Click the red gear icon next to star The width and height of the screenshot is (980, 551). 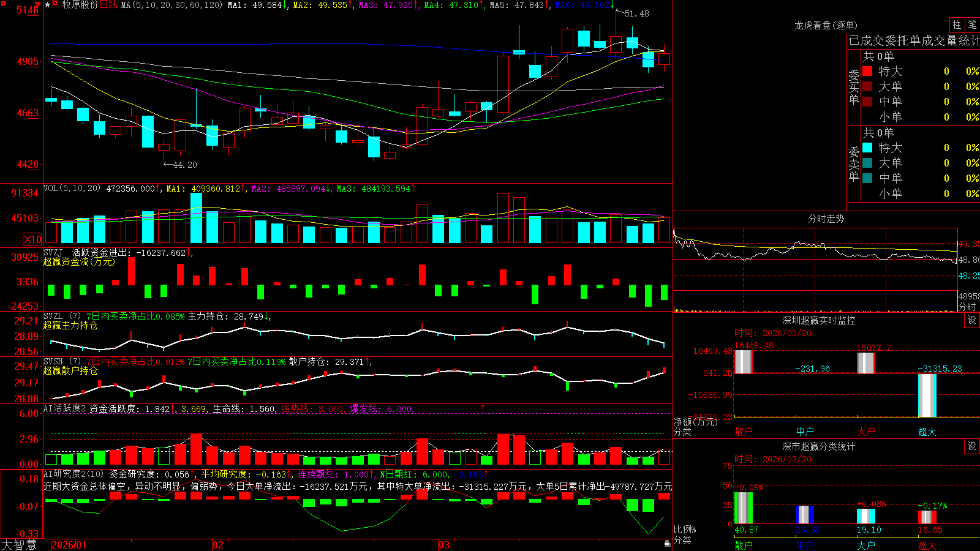click(x=55, y=4)
